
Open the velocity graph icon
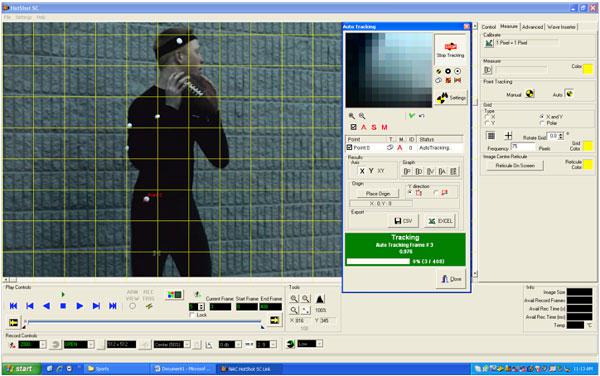coord(430,171)
